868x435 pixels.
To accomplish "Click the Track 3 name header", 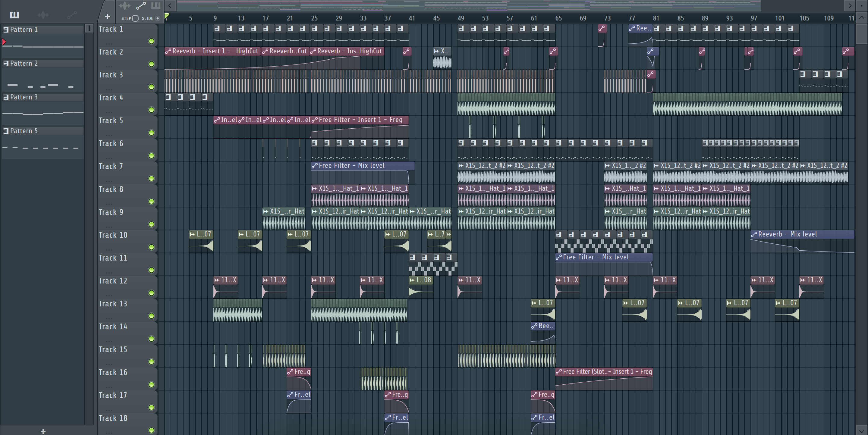I will coord(111,75).
